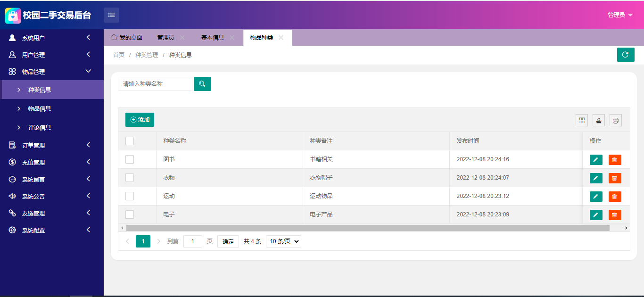Switch to the 我的桌面 tab
Image resolution: width=644 pixels, height=297 pixels.
point(126,38)
